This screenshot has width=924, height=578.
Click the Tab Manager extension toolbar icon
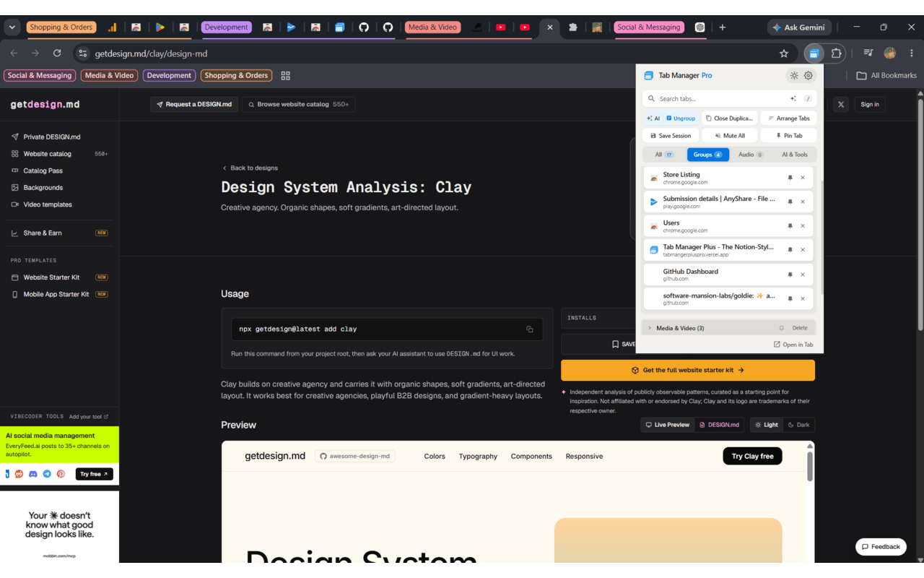(814, 53)
